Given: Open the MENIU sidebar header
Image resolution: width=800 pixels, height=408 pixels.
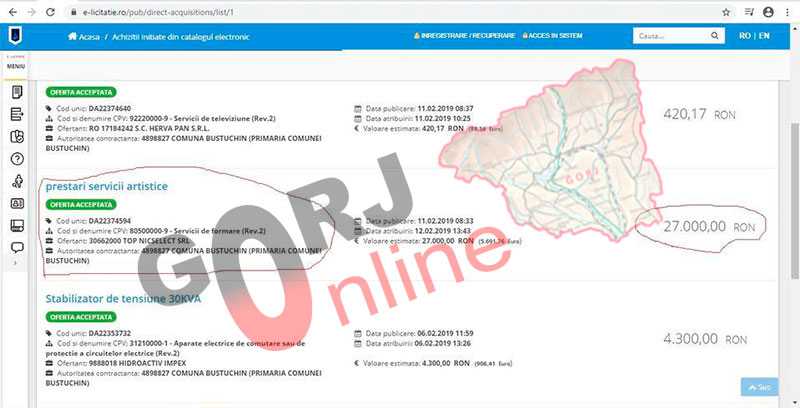Looking at the screenshot, I should click(x=16, y=66).
